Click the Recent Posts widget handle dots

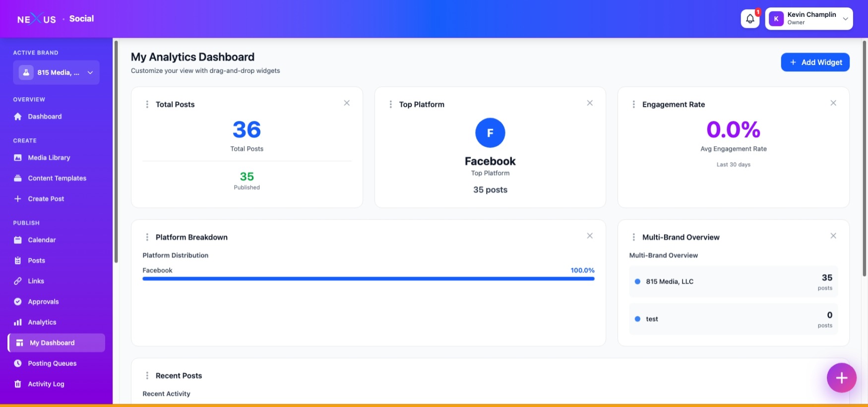[147, 376]
